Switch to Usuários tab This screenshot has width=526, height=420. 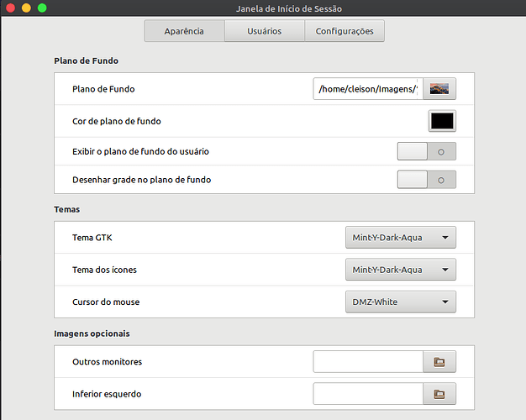(265, 31)
